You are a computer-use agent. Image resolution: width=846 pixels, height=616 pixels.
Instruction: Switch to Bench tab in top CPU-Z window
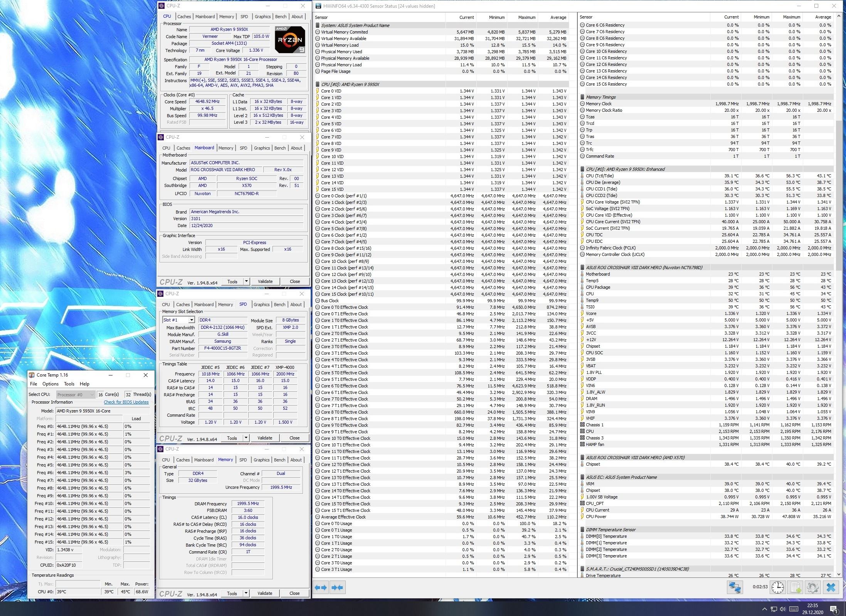pyautogui.click(x=281, y=17)
